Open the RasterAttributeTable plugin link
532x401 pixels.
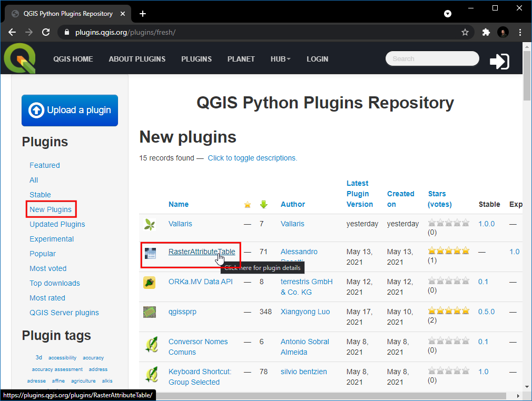point(201,252)
